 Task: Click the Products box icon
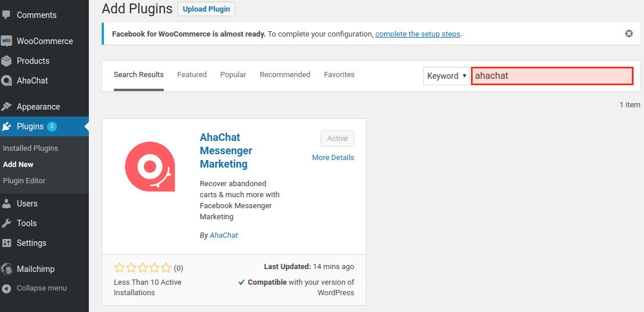coord(6,61)
